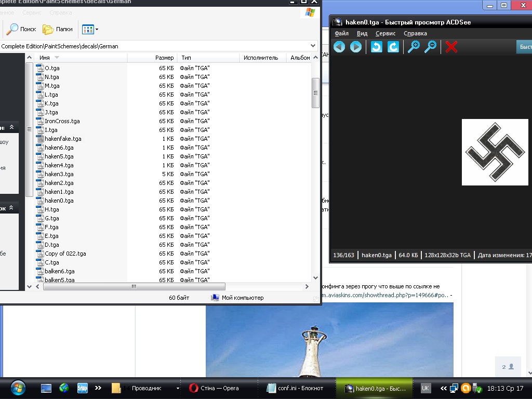
Task: Switch to conf.ini - Блокнот taskbar button
Action: (x=295, y=388)
